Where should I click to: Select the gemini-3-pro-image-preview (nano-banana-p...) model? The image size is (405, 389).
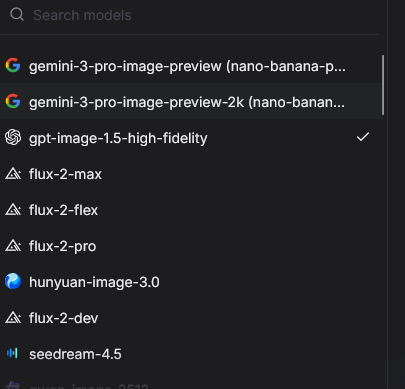coord(191,66)
